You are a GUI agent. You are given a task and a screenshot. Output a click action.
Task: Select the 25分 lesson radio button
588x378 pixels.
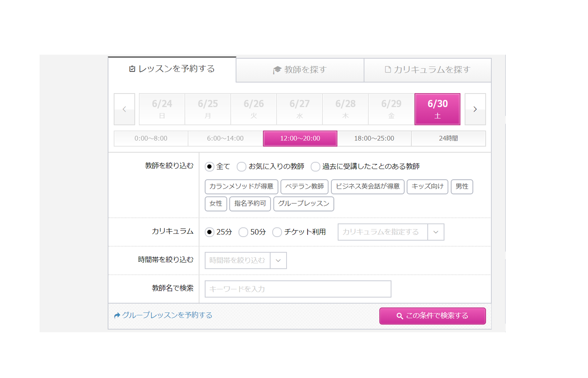click(x=209, y=232)
